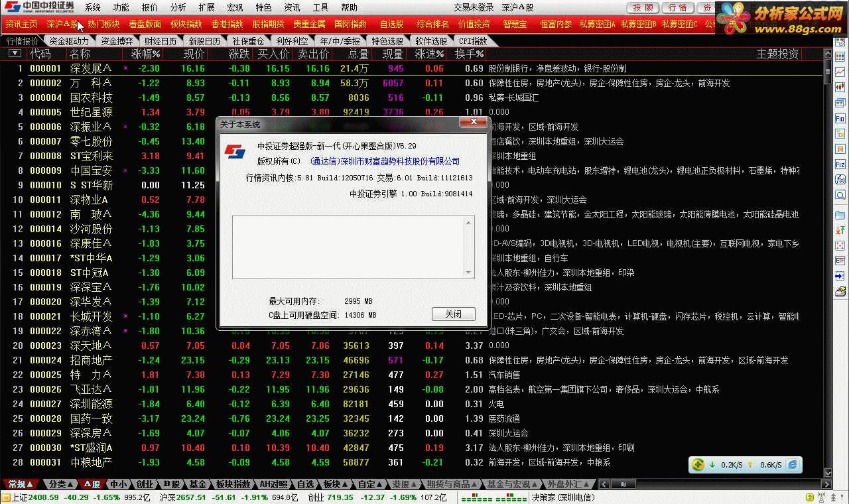Click the 国际指数 red toolbar button
This screenshot has width=849, height=504.
click(350, 24)
